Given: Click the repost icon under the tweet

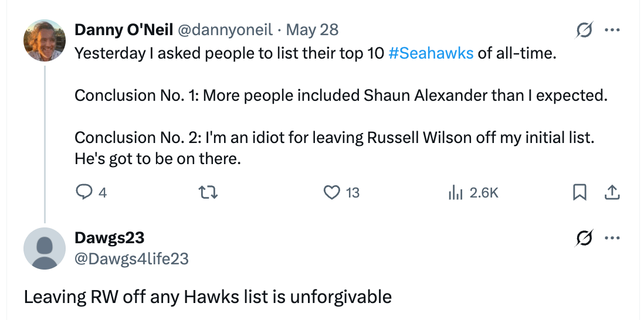Looking at the screenshot, I should (x=209, y=192).
